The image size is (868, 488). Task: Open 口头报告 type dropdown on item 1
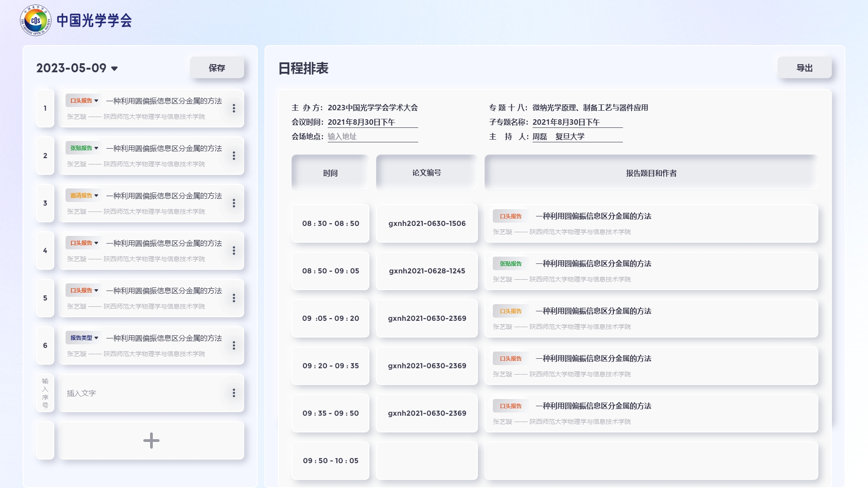[x=84, y=101]
